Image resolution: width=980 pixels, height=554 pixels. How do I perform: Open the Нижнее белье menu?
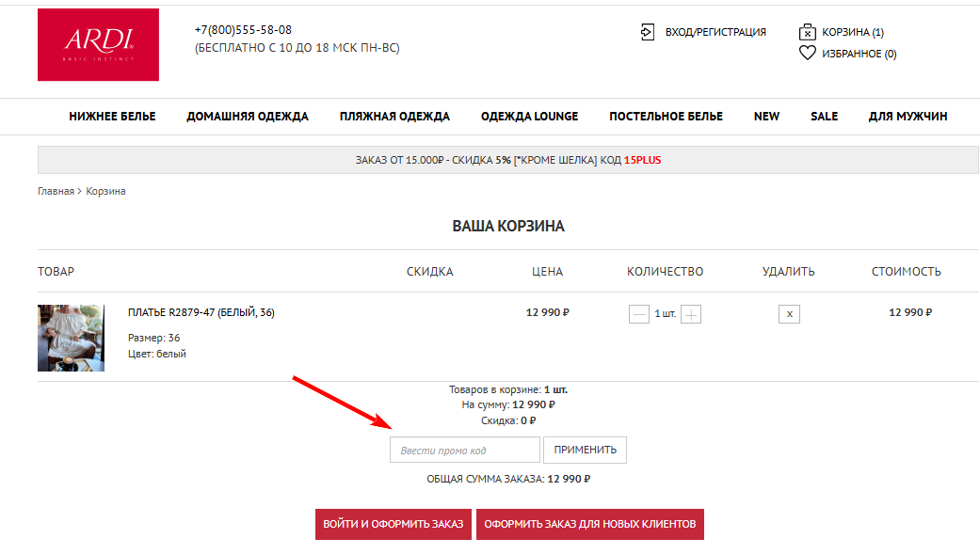(x=112, y=117)
